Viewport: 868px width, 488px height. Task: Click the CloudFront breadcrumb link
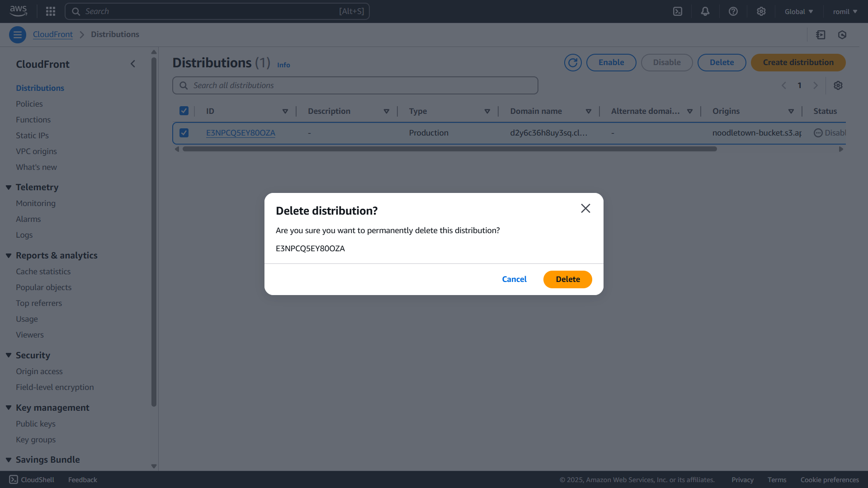52,34
